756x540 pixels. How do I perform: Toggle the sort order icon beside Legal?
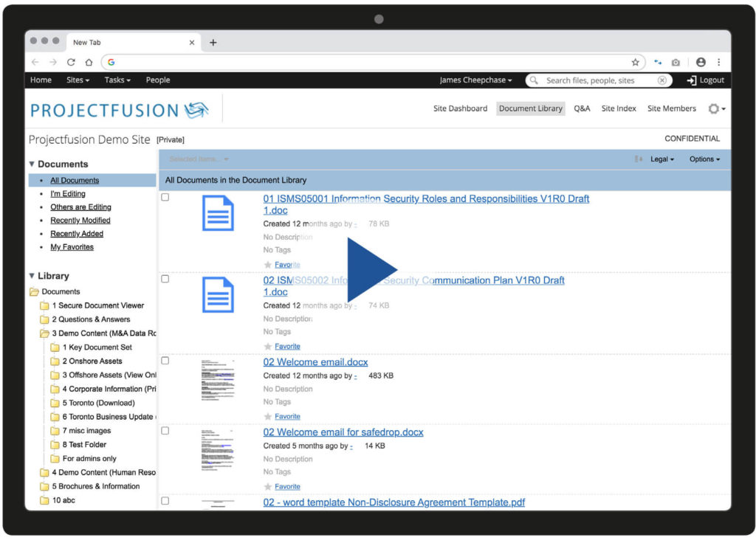coord(639,159)
